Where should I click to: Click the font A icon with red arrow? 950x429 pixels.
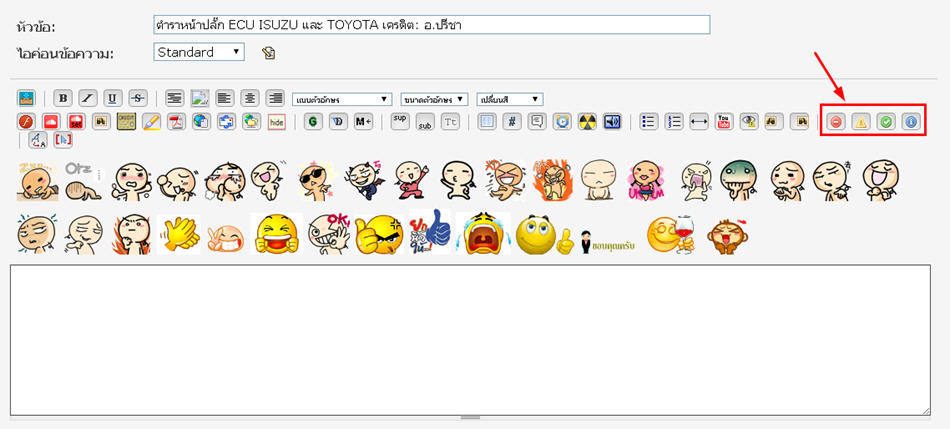tap(38, 141)
